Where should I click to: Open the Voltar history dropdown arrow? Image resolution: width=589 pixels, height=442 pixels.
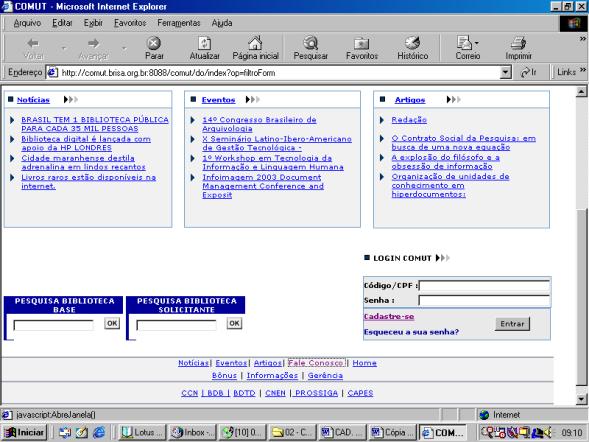(63, 48)
